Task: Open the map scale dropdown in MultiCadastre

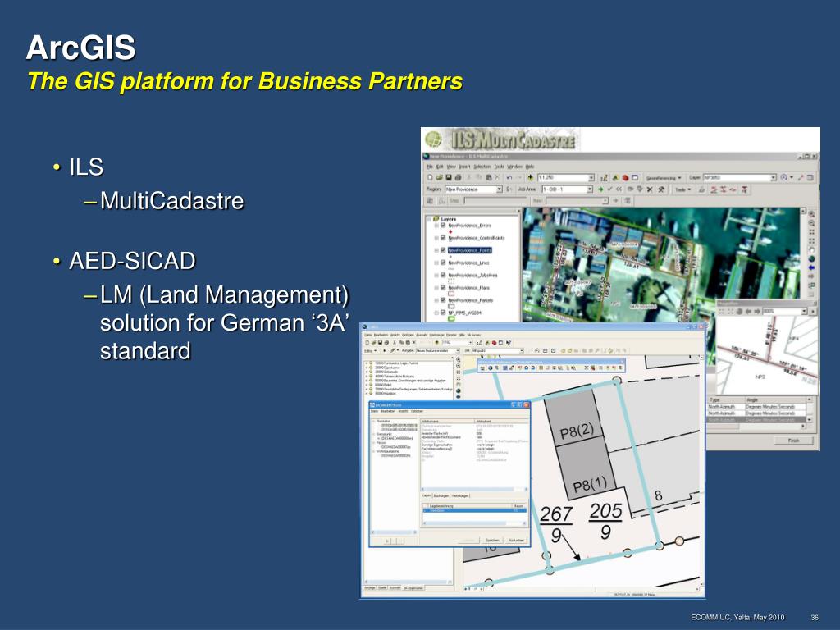Action: [591, 177]
